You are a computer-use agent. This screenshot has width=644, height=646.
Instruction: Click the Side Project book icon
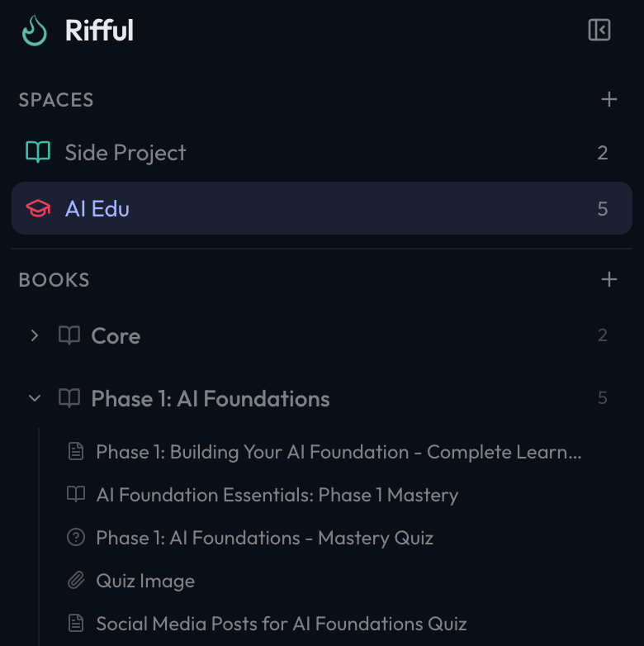38,152
